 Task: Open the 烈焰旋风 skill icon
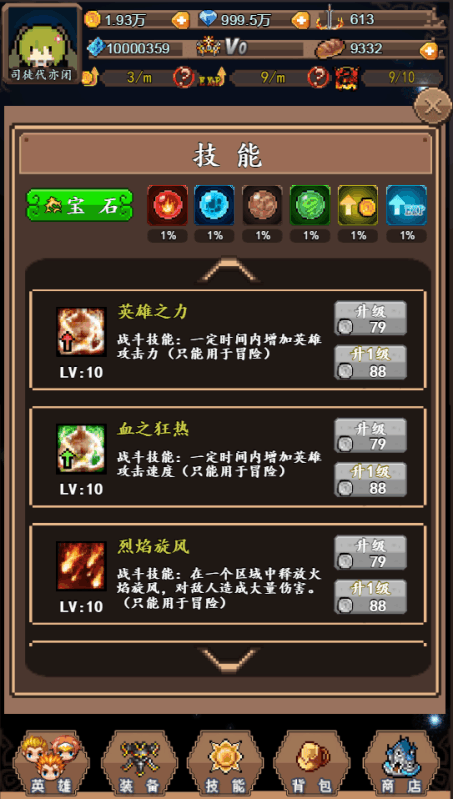pos(82,566)
